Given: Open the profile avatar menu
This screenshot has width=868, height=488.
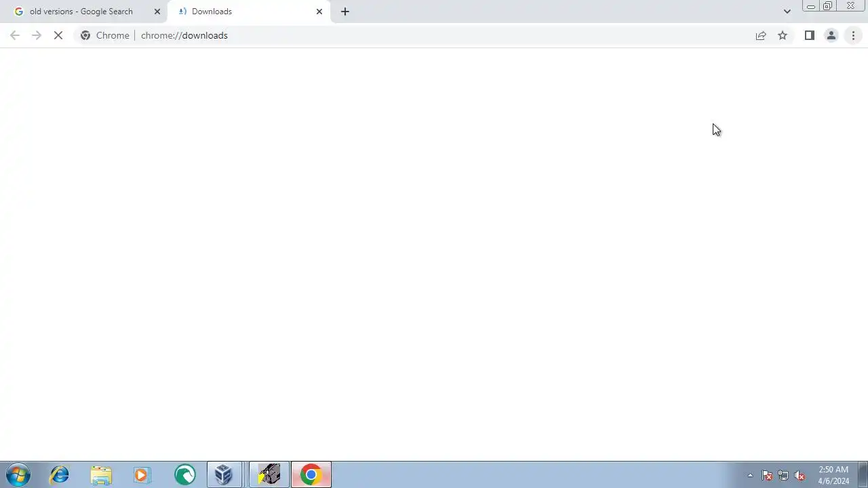Looking at the screenshot, I should tap(831, 35).
